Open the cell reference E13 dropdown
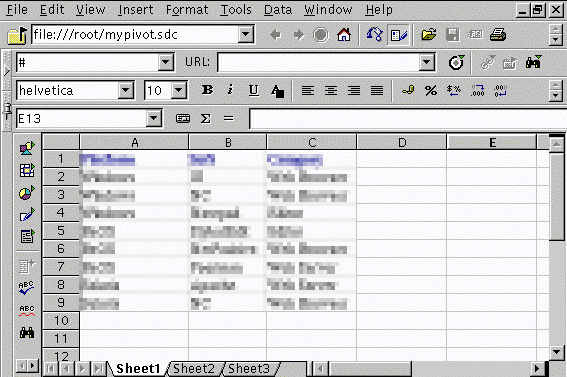567x377 pixels. (153, 118)
